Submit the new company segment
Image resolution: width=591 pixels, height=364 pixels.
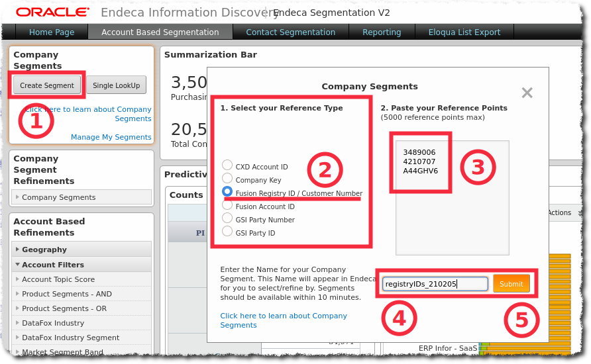click(511, 284)
